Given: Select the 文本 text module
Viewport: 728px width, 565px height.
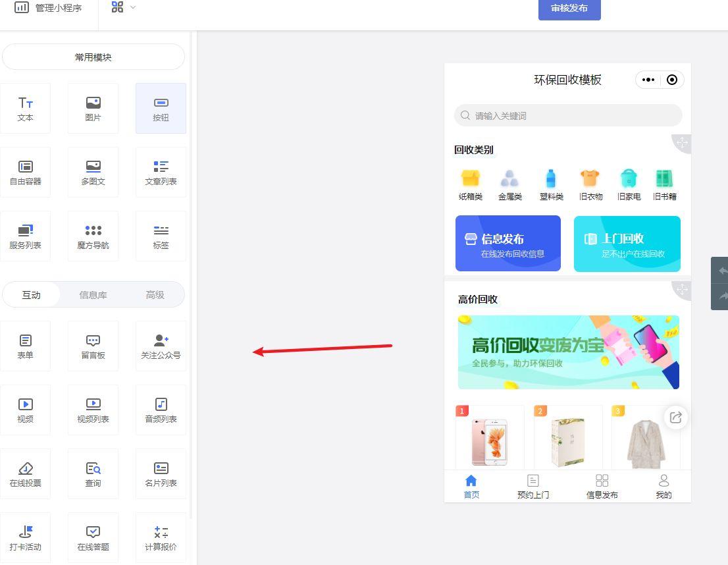Looking at the screenshot, I should pyautogui.click(x=25, y=109).
